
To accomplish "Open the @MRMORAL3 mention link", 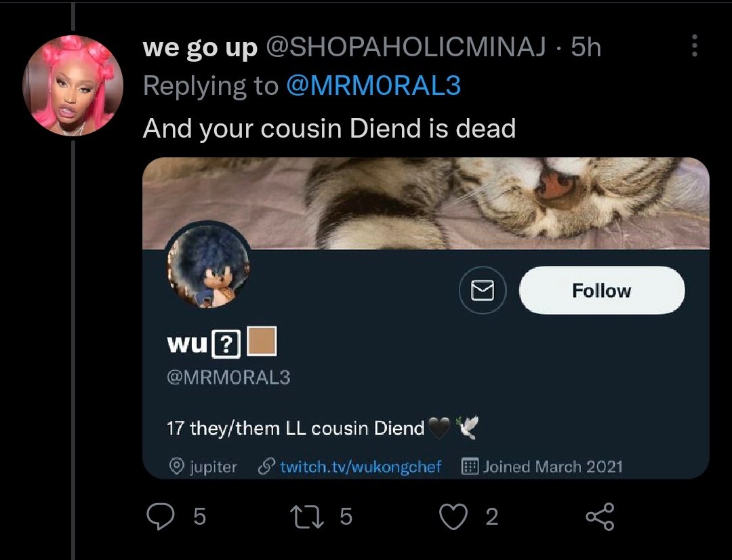I will (x=373, y=85).
